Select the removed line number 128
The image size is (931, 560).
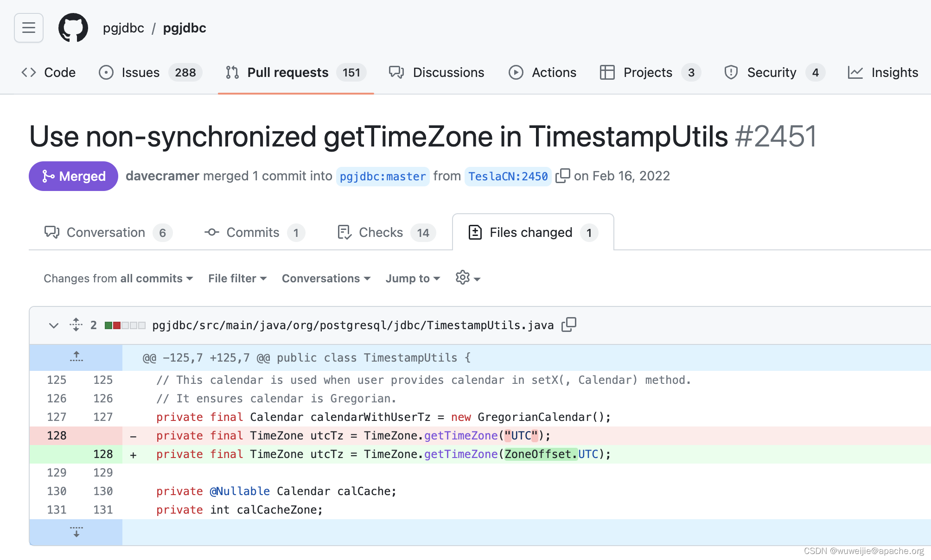point(57,436)
